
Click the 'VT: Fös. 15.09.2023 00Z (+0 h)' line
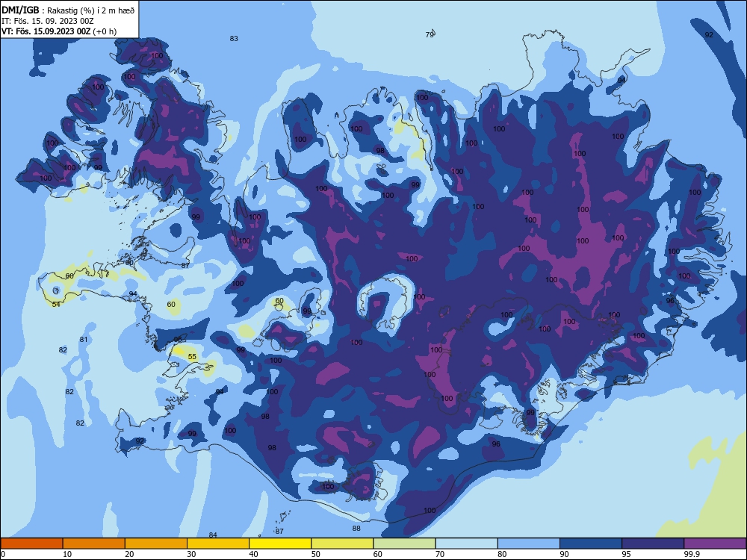click(x=59, y=31)
